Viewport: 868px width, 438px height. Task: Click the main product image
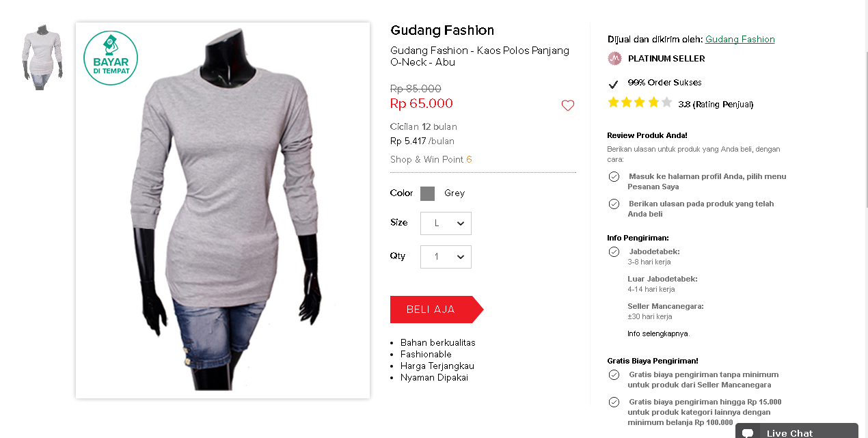tap(223, 212)
